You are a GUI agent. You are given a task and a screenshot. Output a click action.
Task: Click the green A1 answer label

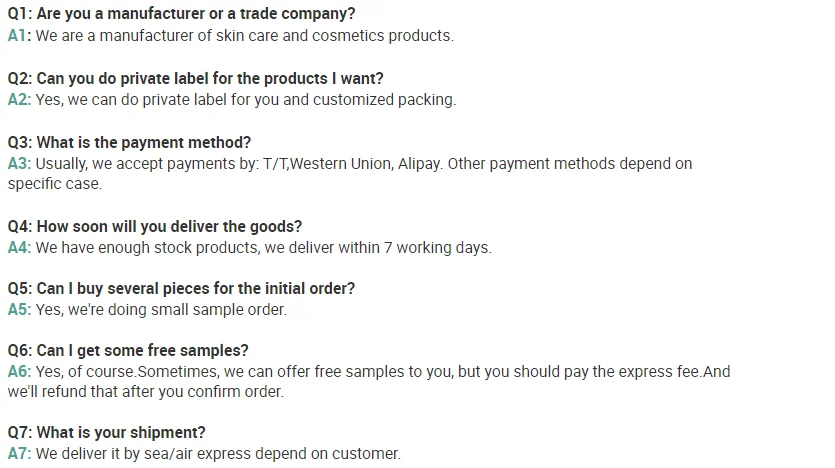(x=19, y=36)
